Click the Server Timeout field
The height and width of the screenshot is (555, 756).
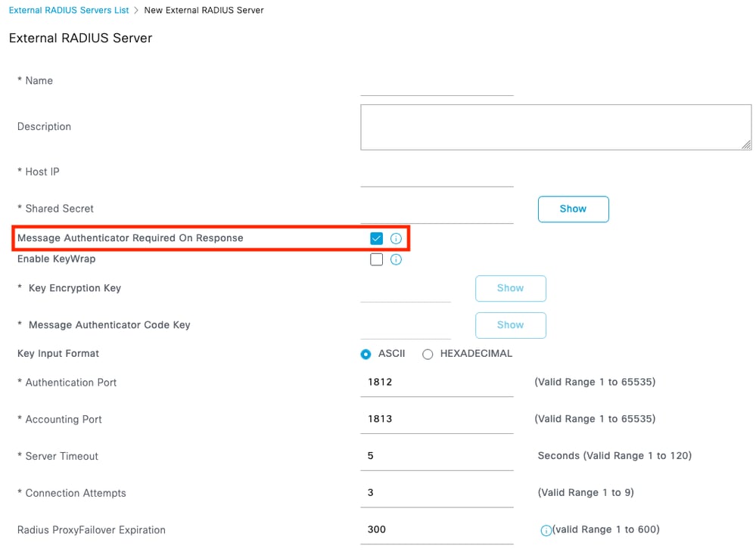(x=437, y=457)
